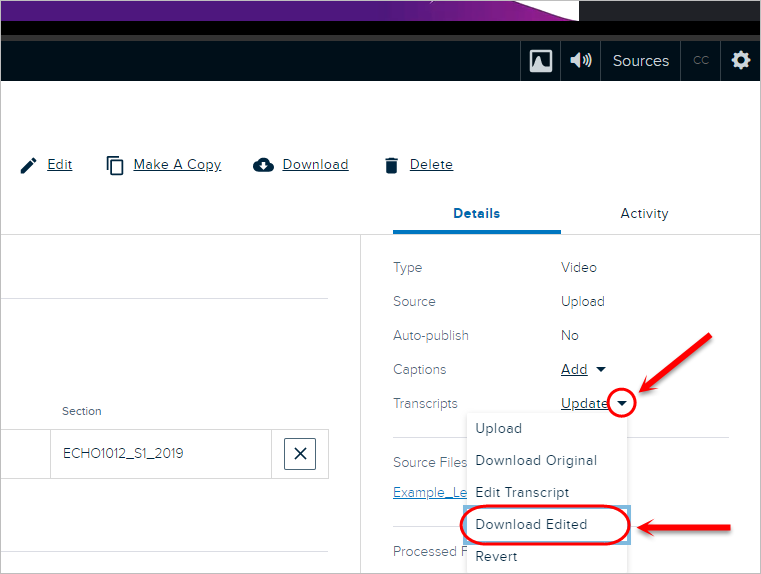Select Upload in the transcript menu
This screenshot has height=574, width=761.
coord(499,429)
